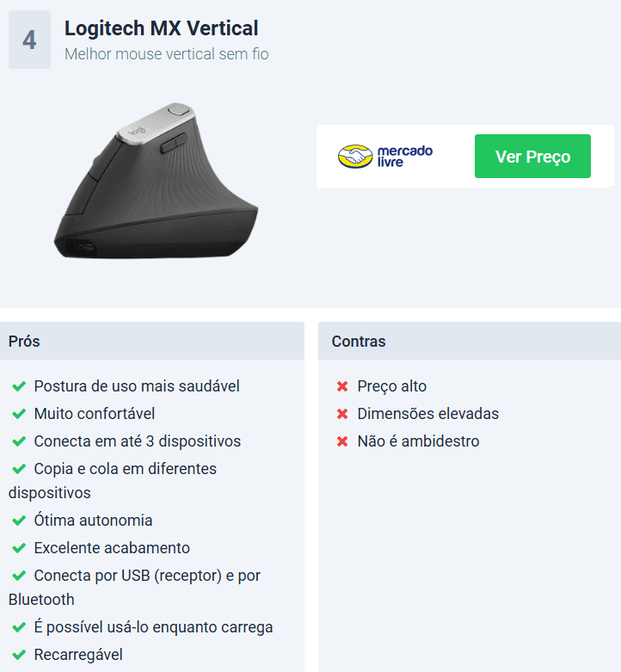Click the Mercado Livre handshake logo
The width and height of the screenshot is (621, 672).
355,157
